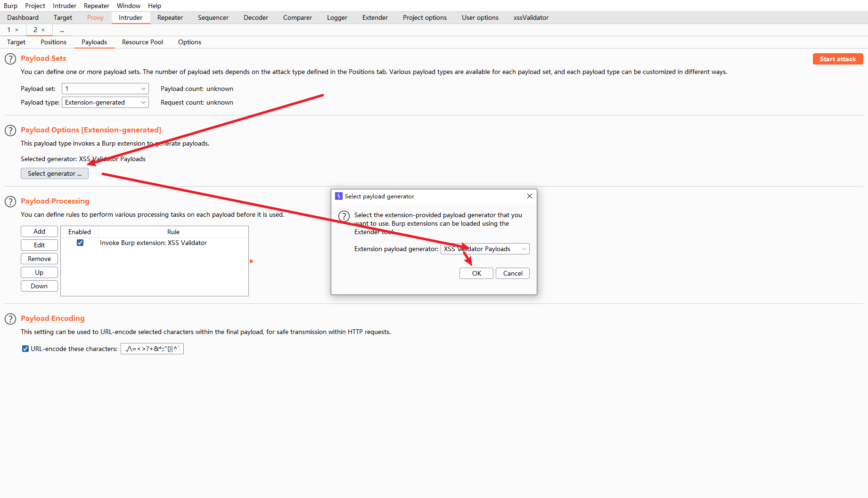This screenshot has height=498, width=868.
Task: Open the xssValidator tab
Action: point(531,17)
